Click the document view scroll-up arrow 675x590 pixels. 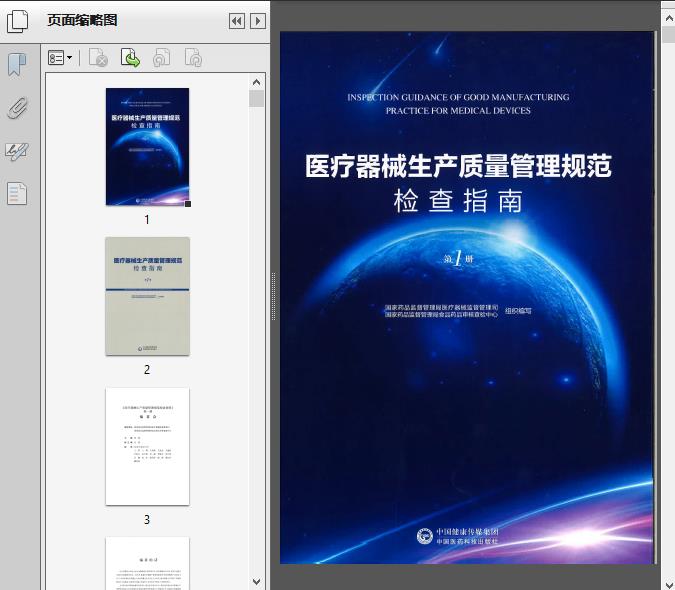tap(669, 19)
